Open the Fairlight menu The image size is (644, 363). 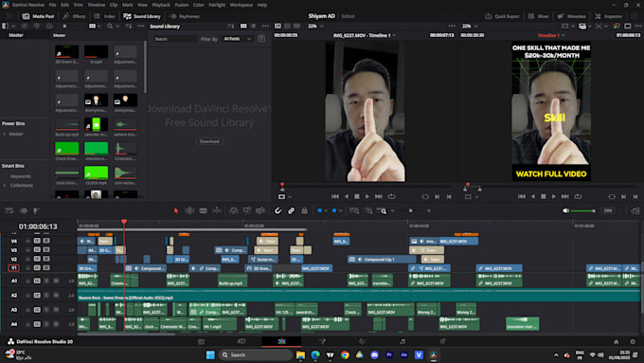217,5
